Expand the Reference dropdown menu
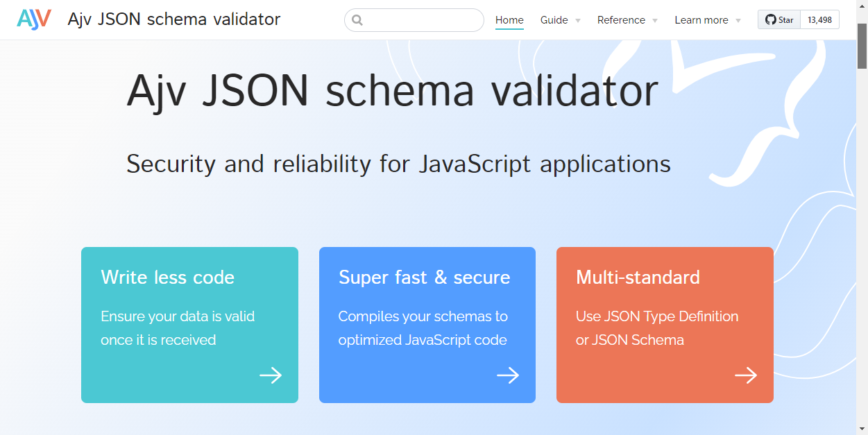 [x=627, y=20]
